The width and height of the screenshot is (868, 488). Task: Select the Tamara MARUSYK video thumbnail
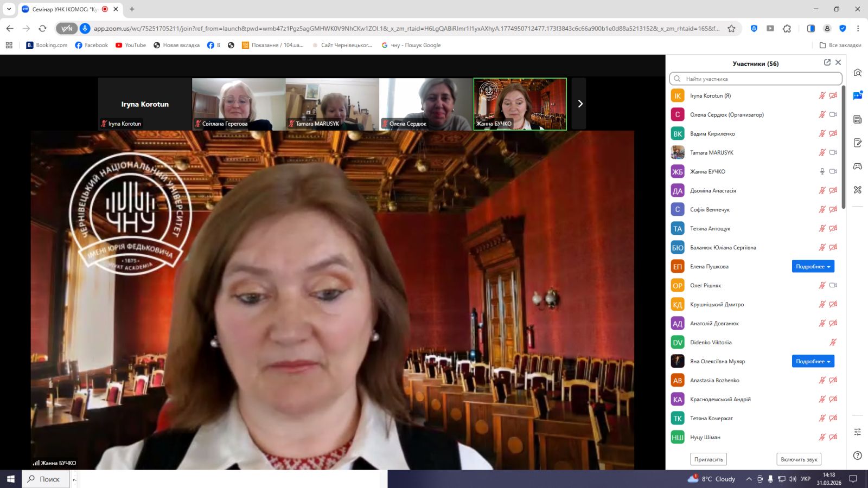point(333,104)
